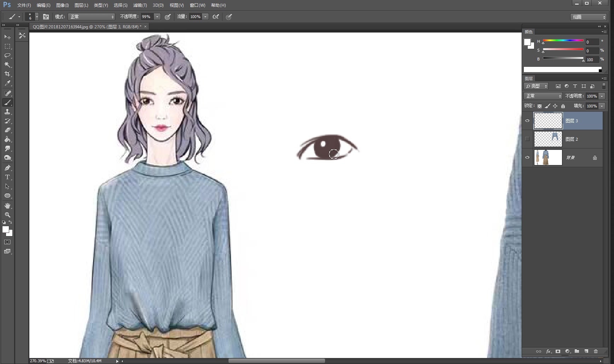Select the Path Selection tool
The width and height of the screenshot is (614, 364).
7,186
